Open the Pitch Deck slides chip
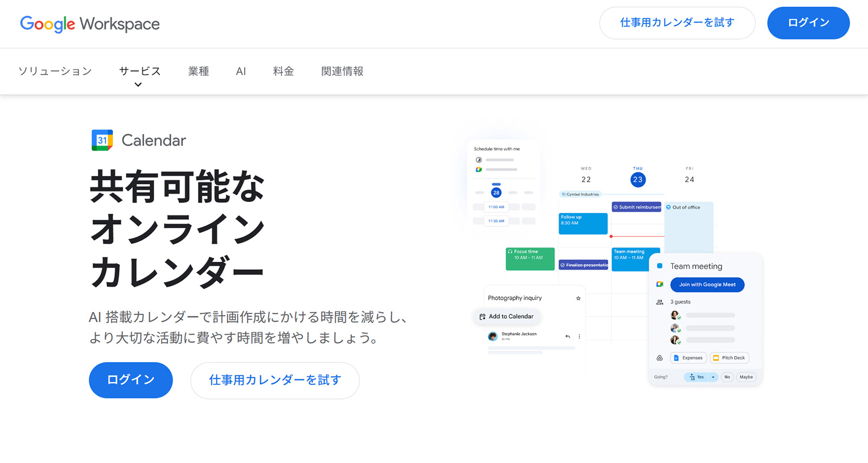Screen dimensions: 868x463 tap(730, 358)
